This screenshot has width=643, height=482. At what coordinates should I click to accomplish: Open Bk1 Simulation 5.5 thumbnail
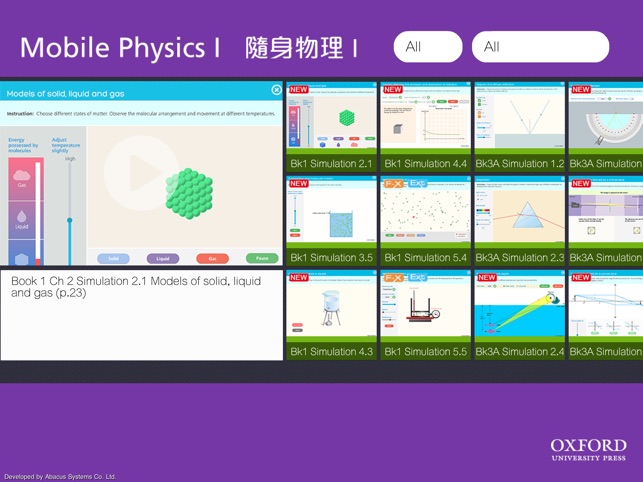425,315
